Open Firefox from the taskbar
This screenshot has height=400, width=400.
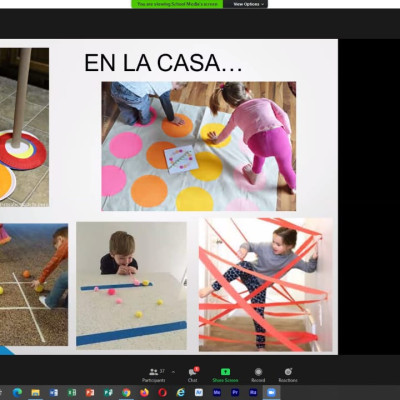pos(144,393)
